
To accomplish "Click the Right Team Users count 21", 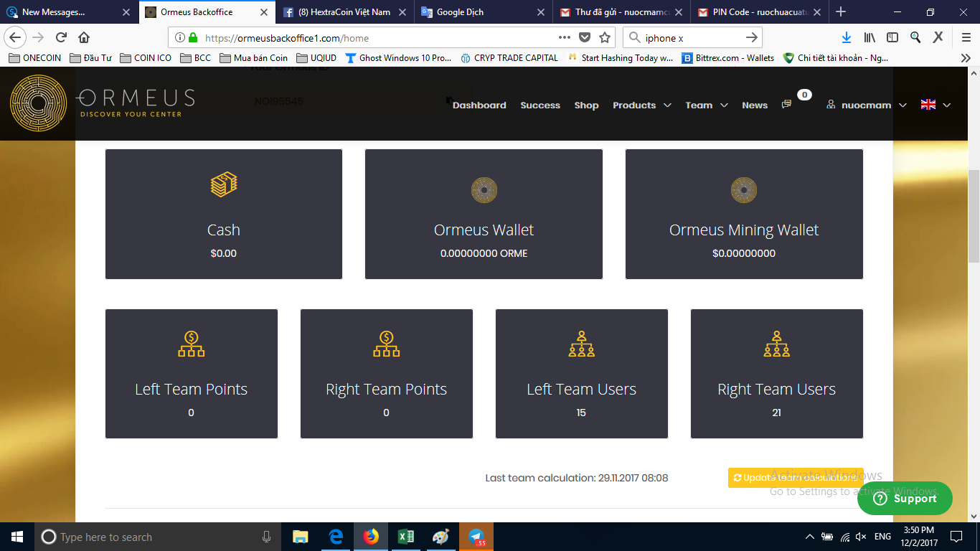I will tap(777, 413).
